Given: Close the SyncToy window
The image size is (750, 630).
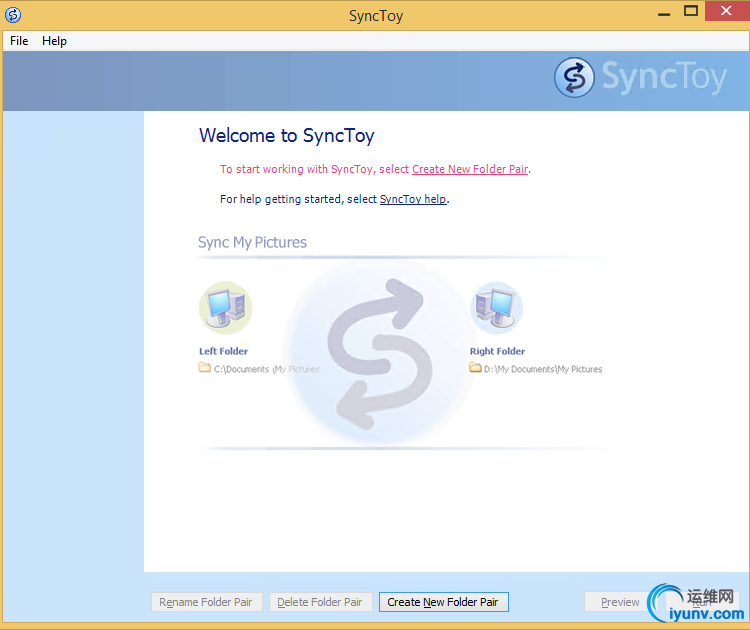Looking at the screenshot, I should (x=726, y=11).
